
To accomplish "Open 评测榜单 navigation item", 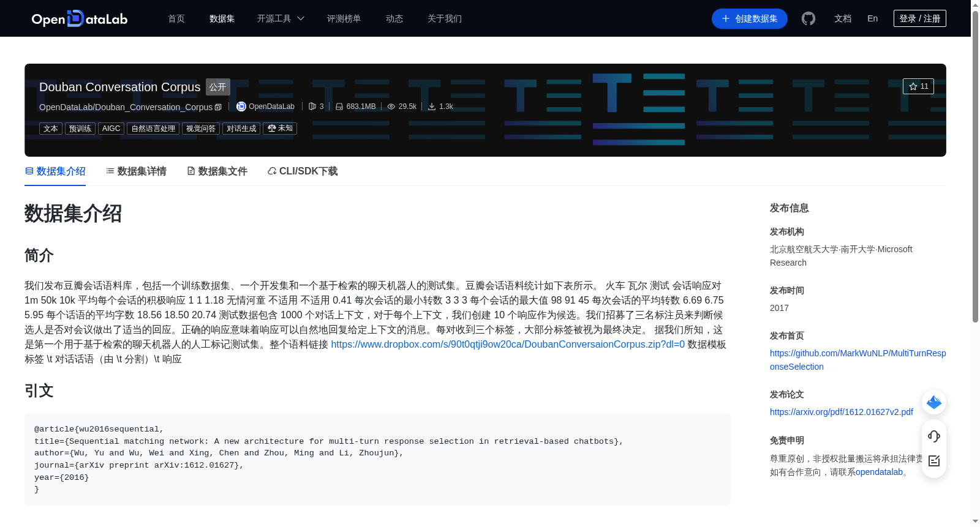I will pyautogui.click(x=344, y=18).
